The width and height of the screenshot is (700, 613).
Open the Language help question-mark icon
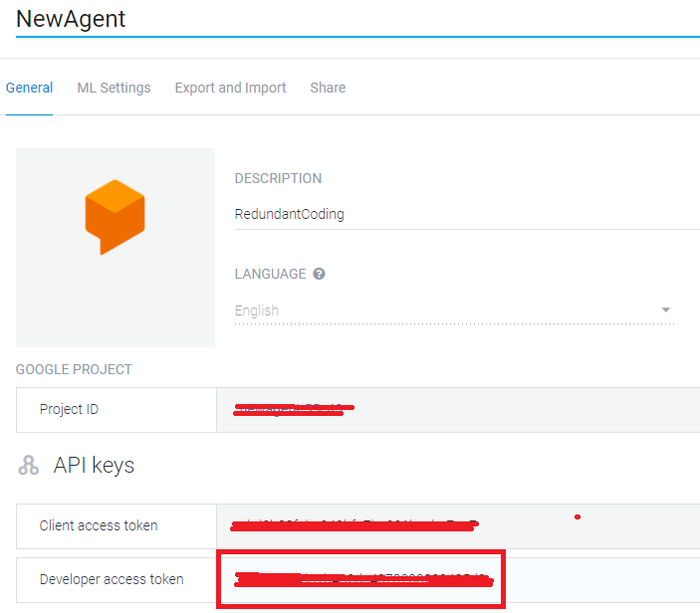(x=319, y=274)
